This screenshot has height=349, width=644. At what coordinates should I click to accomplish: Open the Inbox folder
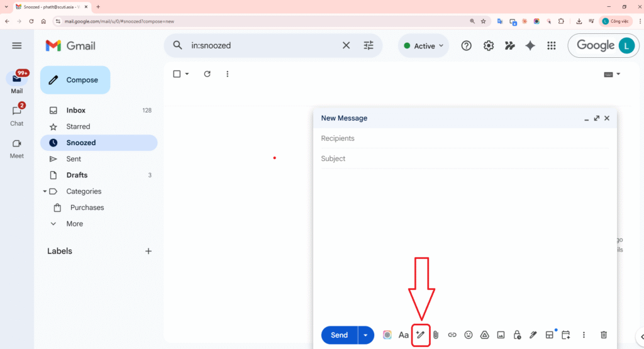[x=76, y=110]
